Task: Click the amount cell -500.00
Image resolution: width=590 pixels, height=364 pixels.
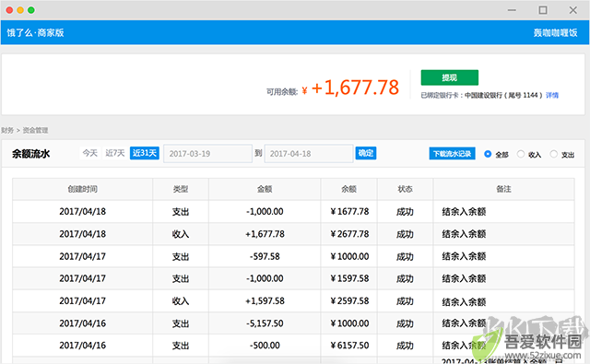Action: click(x=265, y=346)
